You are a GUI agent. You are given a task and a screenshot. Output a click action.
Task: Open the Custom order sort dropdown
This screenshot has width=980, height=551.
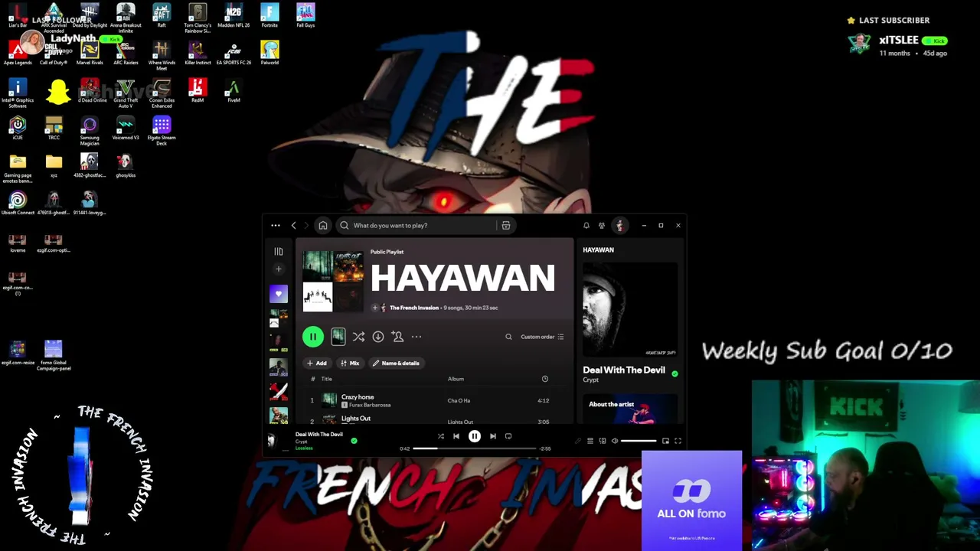tap(542, 337)
